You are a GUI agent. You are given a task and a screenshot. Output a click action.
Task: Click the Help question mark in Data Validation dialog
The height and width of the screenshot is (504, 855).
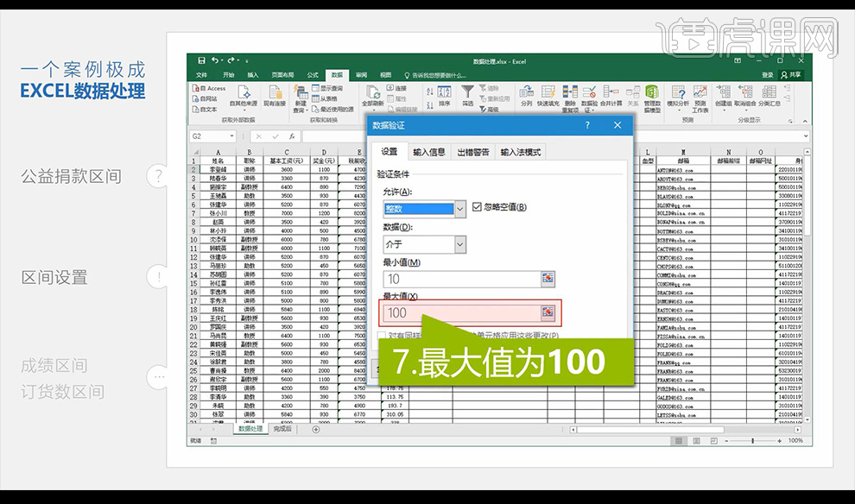(587, 125)
